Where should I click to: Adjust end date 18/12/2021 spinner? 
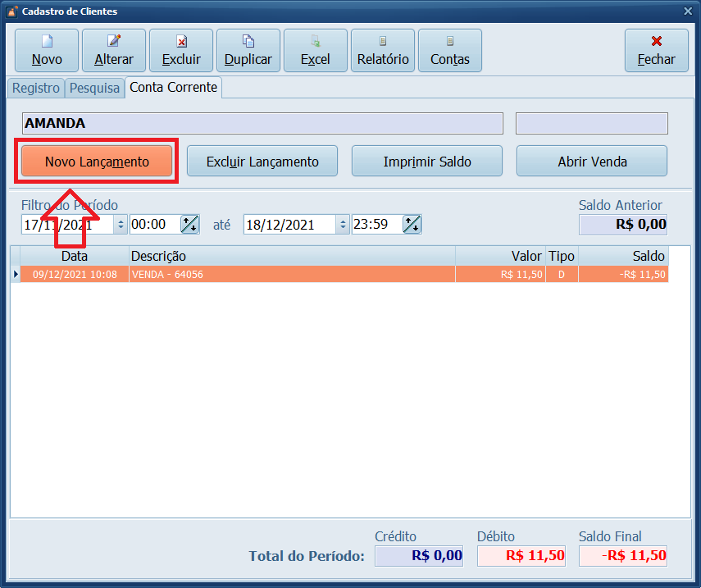pos(343,225)
